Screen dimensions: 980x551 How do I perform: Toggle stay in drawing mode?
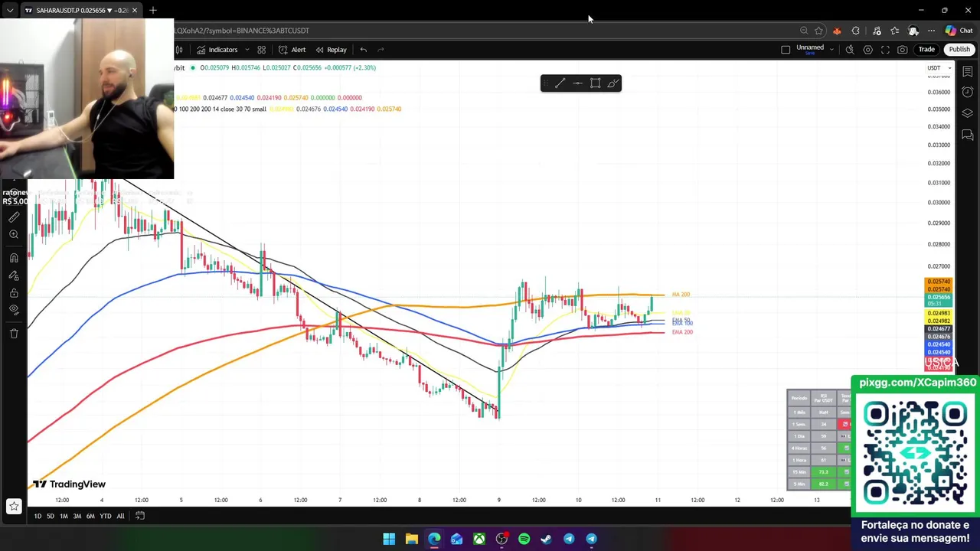click(14, 275)
